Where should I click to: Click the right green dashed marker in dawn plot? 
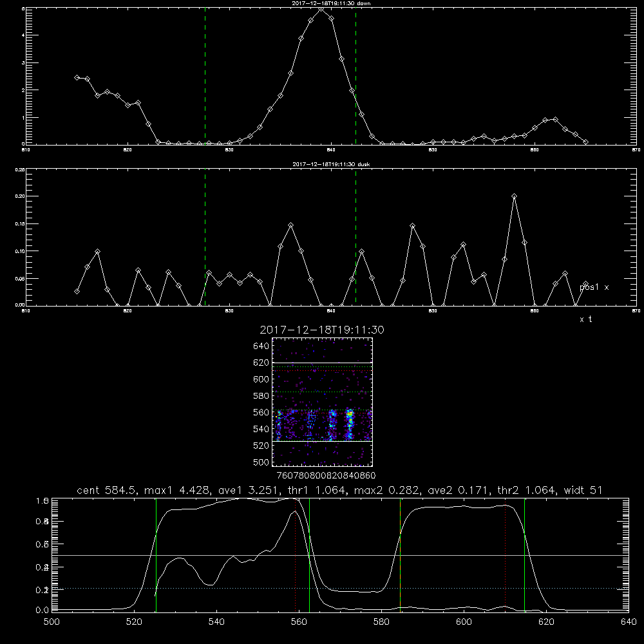pyautogui.click(x=355, y=76)
